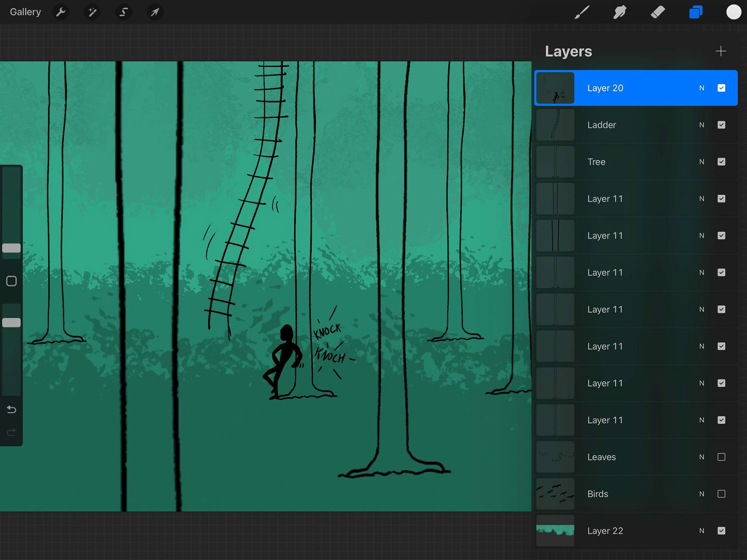This screenshot has width=747, height=560.
Task: Enable the Leaves layer visibility
Action: coord(721,457)
